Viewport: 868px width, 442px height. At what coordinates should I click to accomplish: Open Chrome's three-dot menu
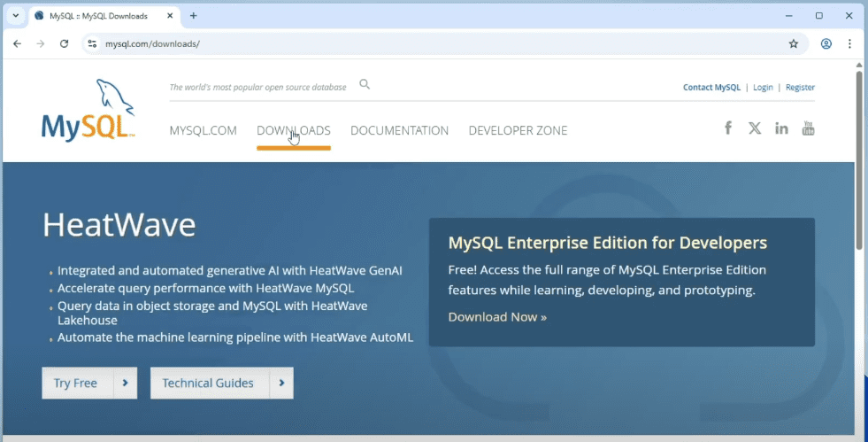(849, 43)
